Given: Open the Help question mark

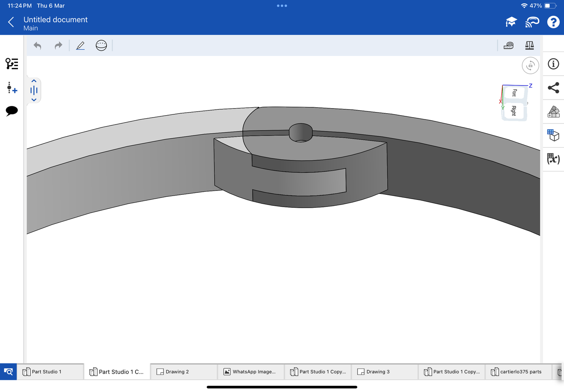Looking at the screenshot, I should (553, 22).
